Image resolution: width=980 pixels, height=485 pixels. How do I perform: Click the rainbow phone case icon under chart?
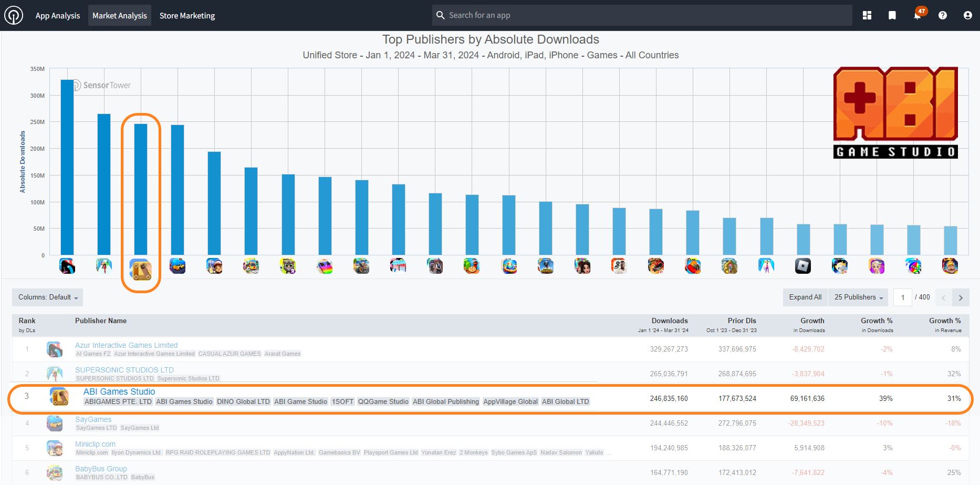325,266
